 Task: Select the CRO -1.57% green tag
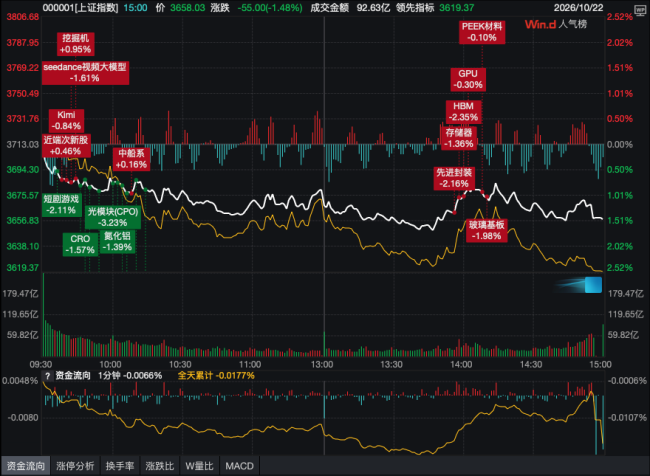point(80,244)
